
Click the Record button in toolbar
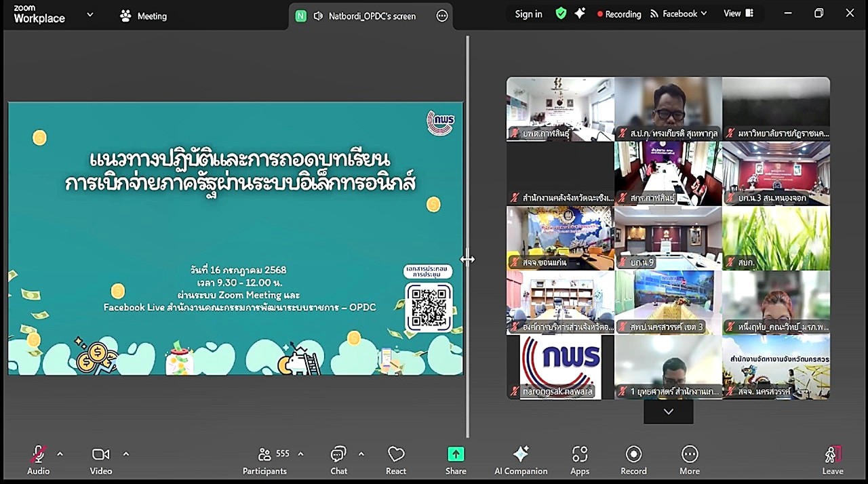pyautogui.click(x=633, y=460)
